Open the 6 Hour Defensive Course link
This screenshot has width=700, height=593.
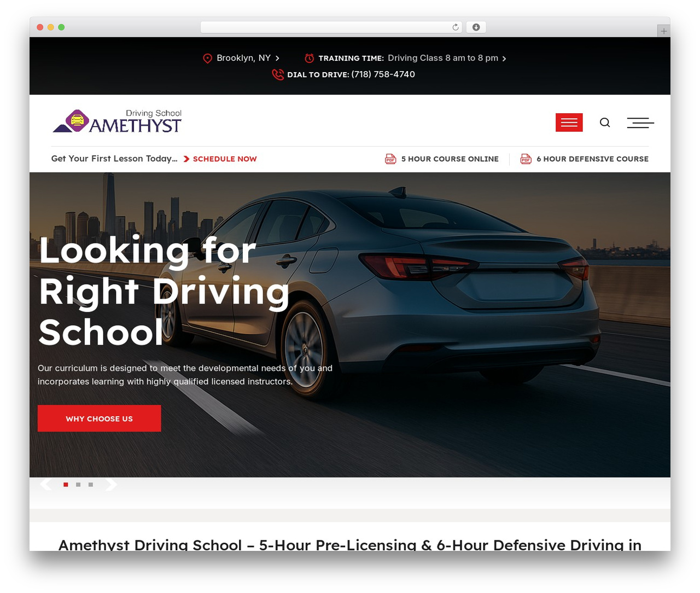coord(592,159)
